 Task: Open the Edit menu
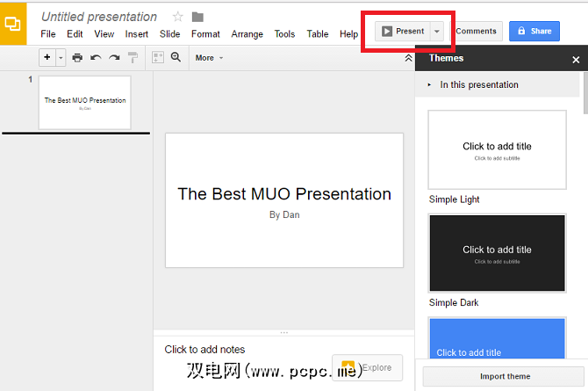(75, 34)
